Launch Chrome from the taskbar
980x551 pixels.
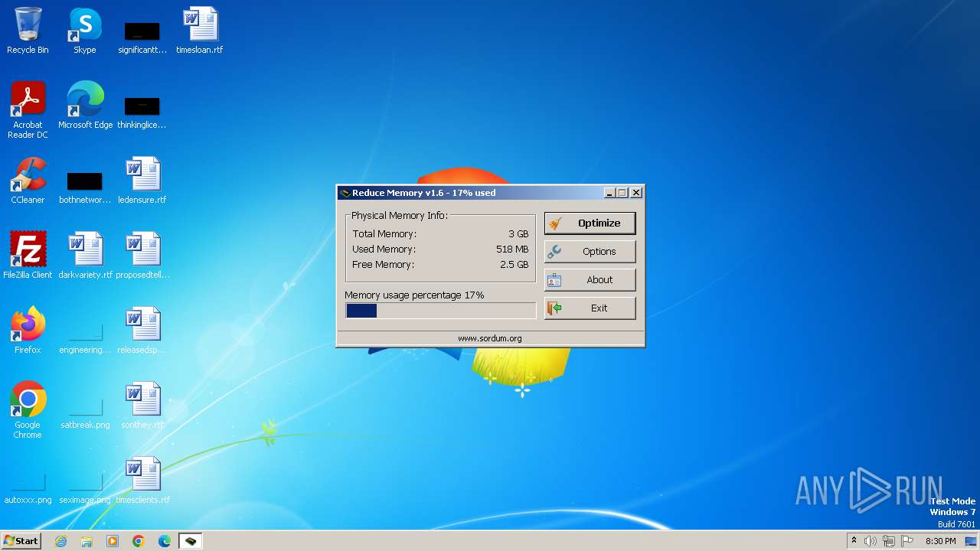(x=139, y=541)
